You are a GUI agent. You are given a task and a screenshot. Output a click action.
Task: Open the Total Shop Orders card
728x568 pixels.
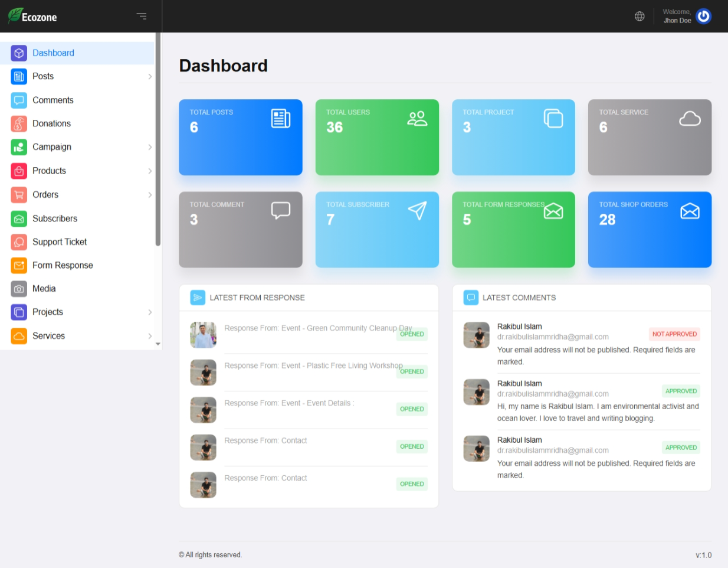650,230
